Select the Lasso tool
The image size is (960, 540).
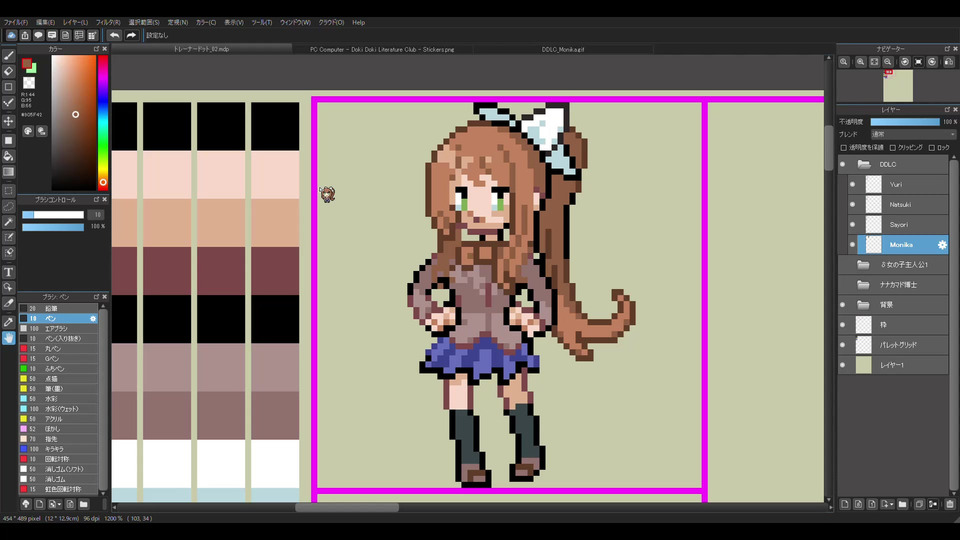pos(9,206)
